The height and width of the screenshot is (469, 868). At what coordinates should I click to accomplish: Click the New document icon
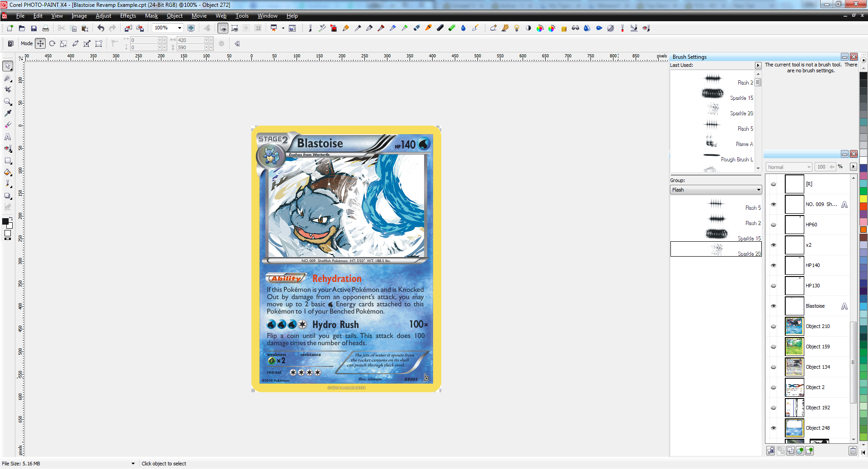pyautogui.click(x=10, y=28)
